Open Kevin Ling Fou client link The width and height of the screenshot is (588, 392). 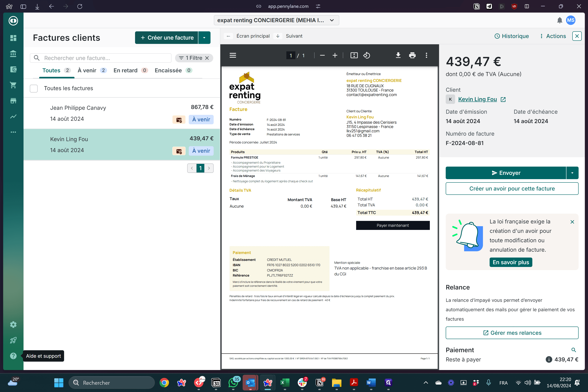click(x=477, y=99)
